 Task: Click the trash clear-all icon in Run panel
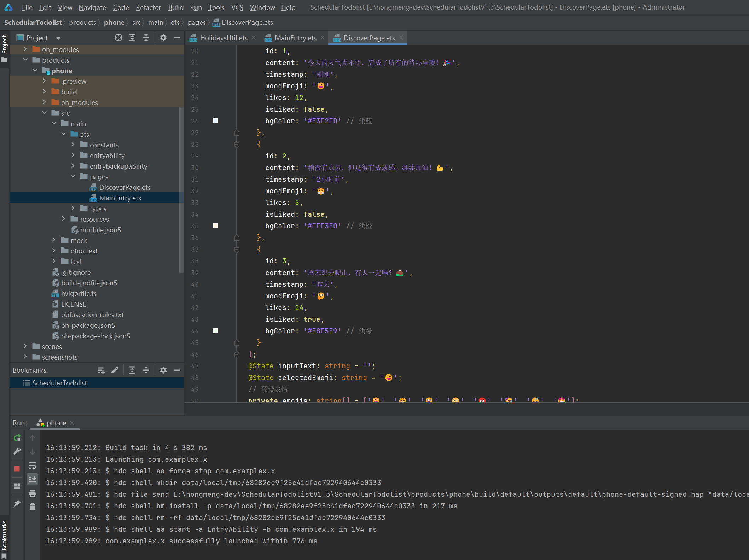(33, 507)
